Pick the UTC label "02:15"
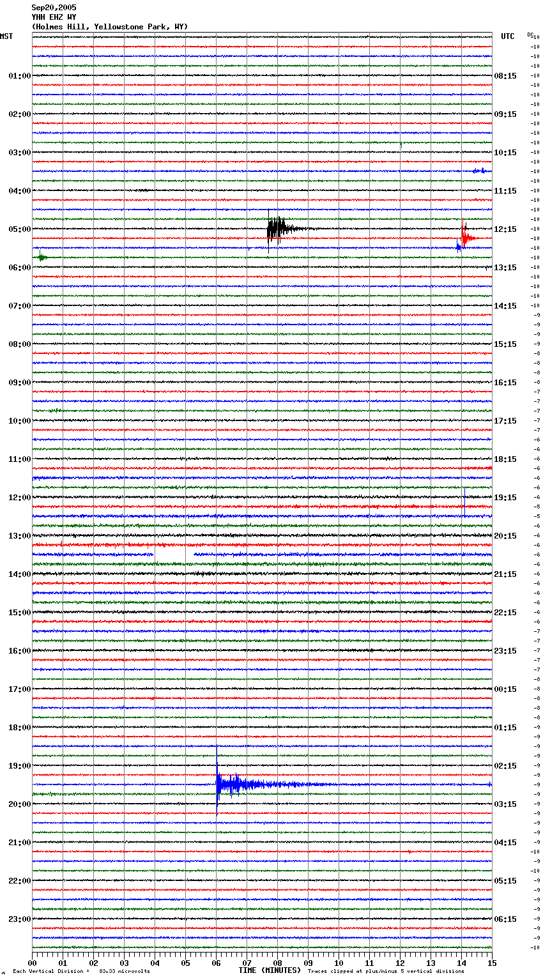Screen dimensions: 543x980 click(505, 766)
